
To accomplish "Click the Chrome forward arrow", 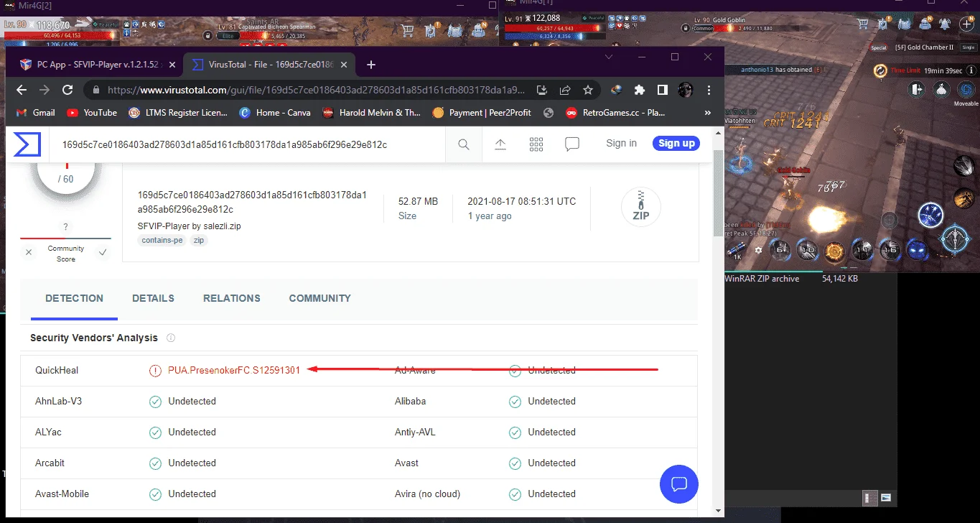I will click(45, 90).
